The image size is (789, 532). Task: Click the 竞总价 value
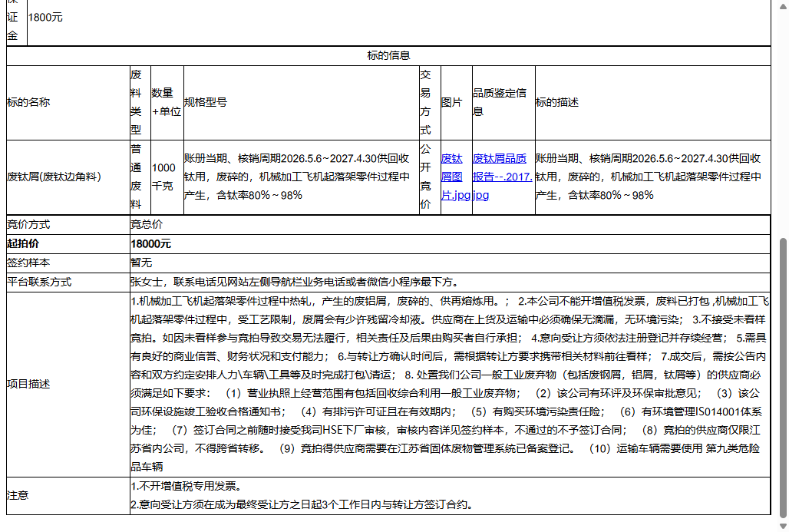tap(147, 224)
